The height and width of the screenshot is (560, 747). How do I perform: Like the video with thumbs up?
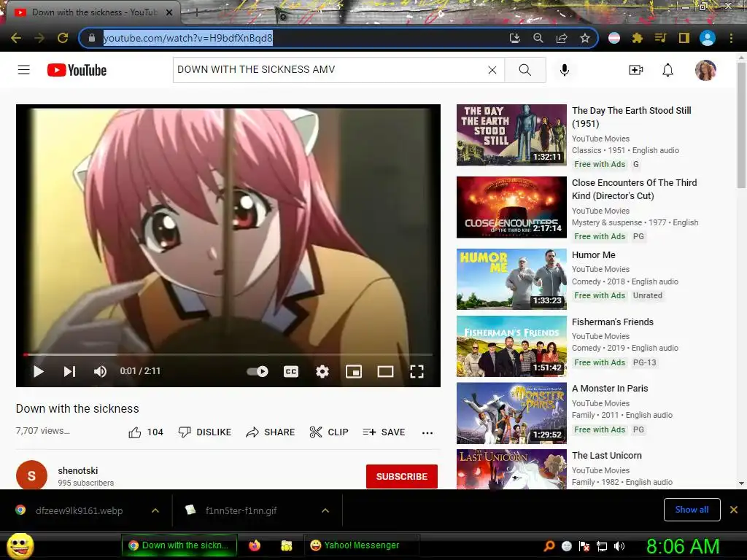point(146,432)
